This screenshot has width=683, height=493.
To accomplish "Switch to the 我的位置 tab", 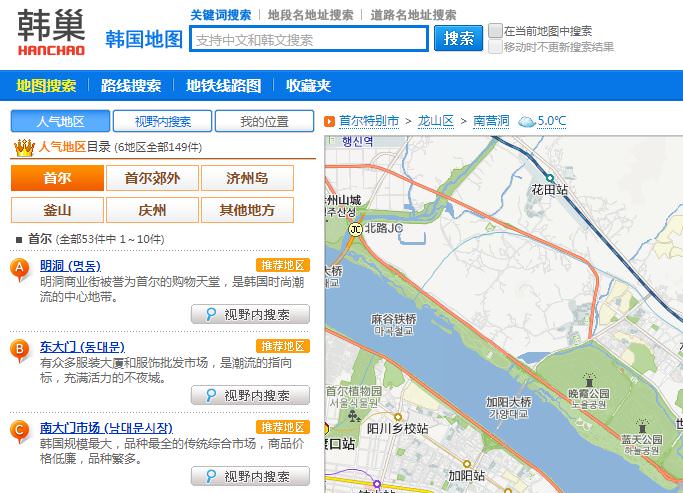I will tap(264, 121).
